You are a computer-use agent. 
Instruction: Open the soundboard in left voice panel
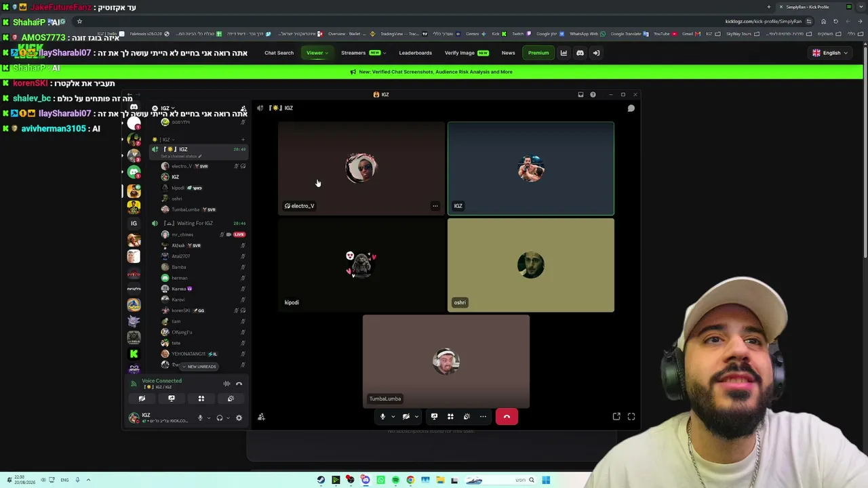pyautogui.click(x=231, y=399)
